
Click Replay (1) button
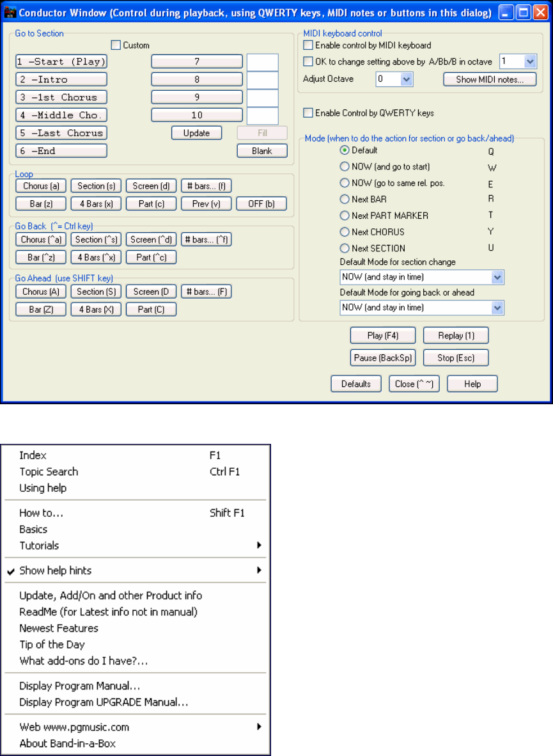click(456, 336)
